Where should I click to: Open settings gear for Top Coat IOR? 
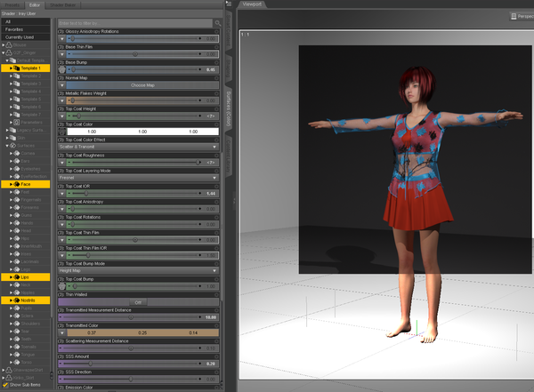(x=216, y=186)
